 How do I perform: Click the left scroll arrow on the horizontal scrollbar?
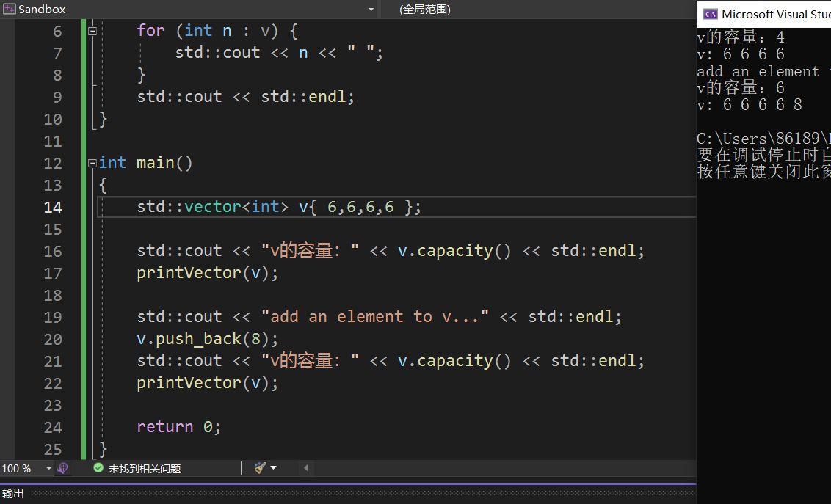306,468
